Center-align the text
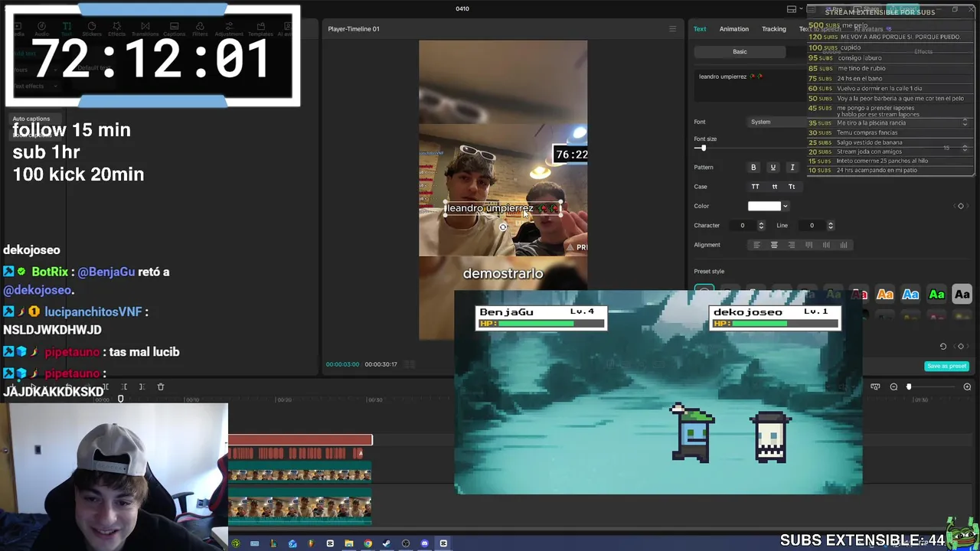 774,245
